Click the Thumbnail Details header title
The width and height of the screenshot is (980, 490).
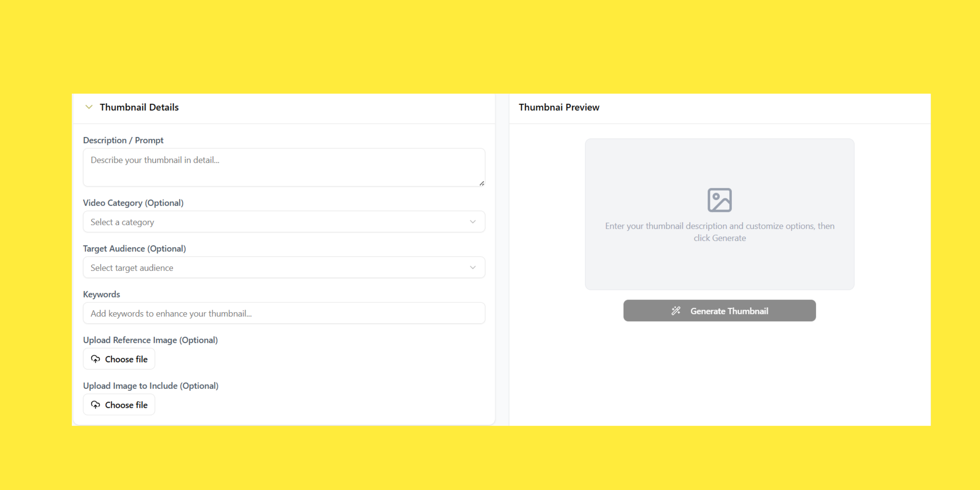139,107
